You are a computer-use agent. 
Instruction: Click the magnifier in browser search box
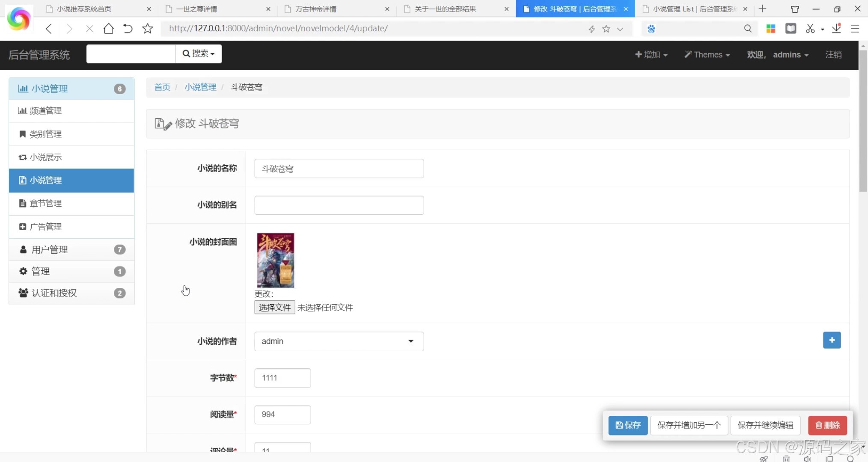(x=748, y=29)
